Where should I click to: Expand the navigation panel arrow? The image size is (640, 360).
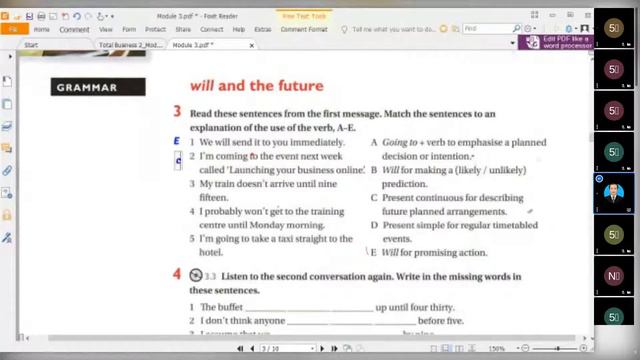click(10, 56)
